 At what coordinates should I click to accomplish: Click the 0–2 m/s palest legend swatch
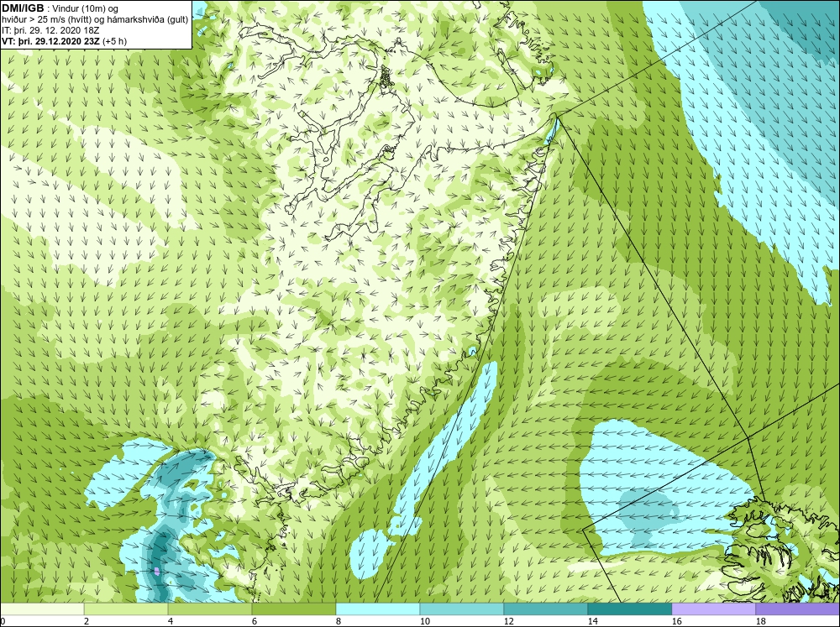pos(42,609)
